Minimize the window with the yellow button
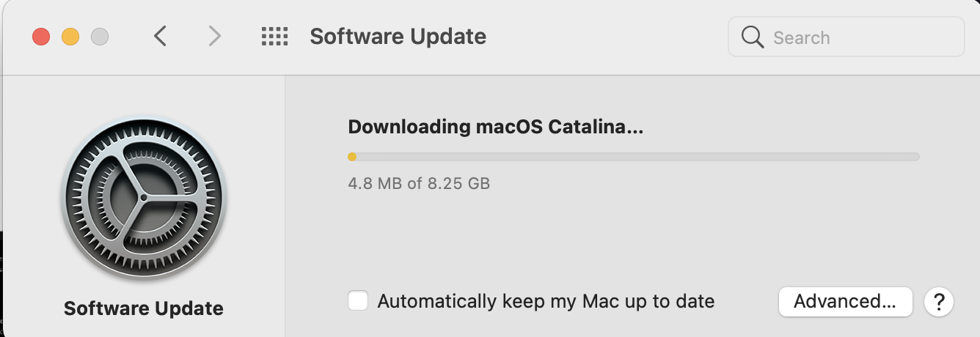Image resolution: width=980 pixels, height=337 pixels. (70, 37)
